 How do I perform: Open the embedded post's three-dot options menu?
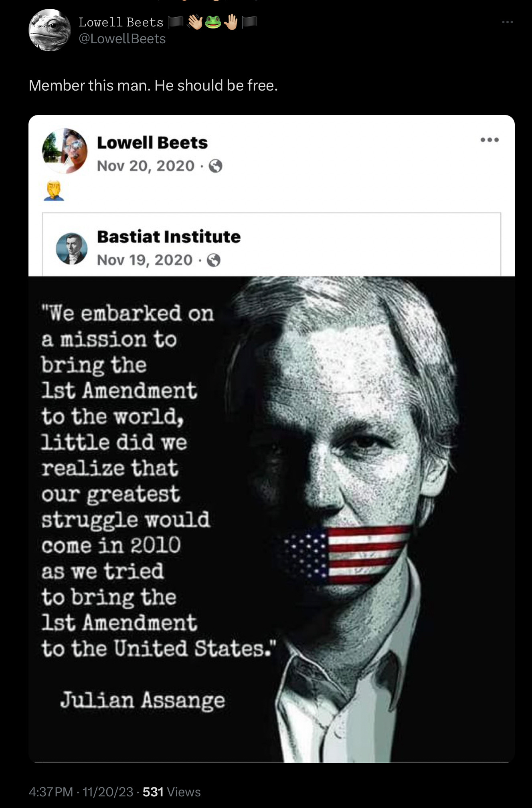490,140
